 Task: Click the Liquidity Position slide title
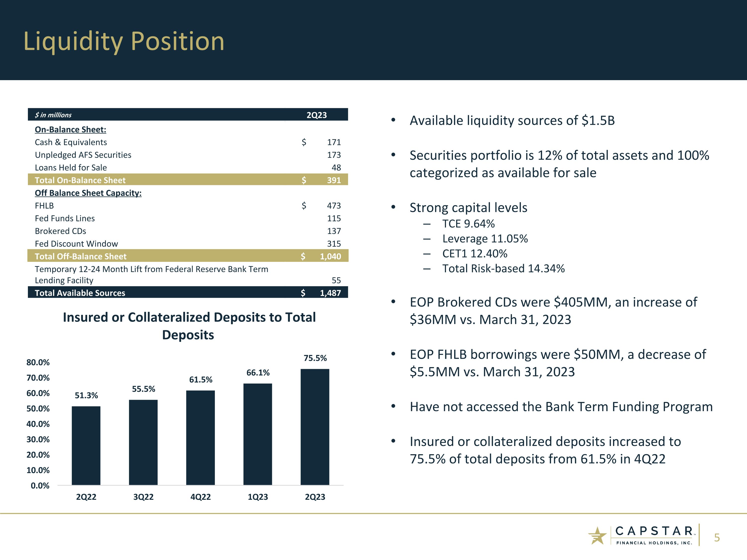point(124,41)
